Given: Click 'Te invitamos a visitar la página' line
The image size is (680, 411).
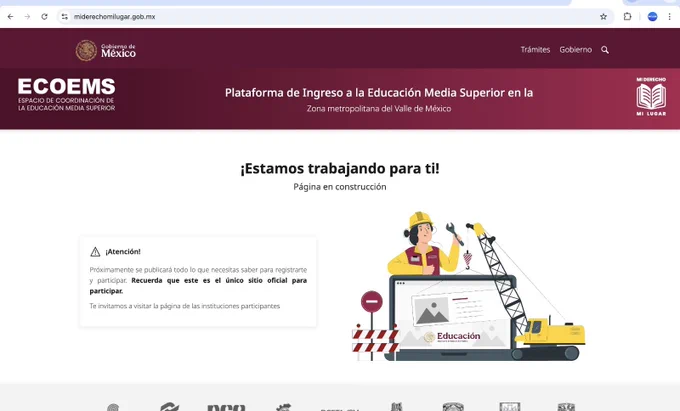Looking at the screenshot, I should (x=185, y=306).
